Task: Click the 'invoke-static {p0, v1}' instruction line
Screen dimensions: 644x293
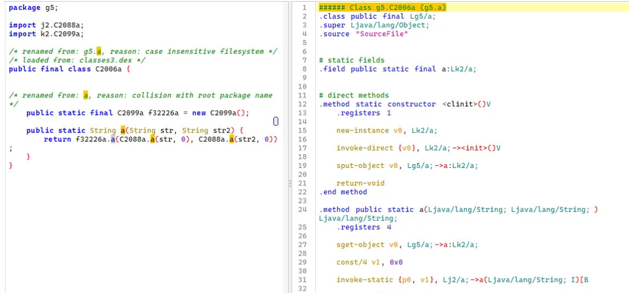Action: coord(463,280)
